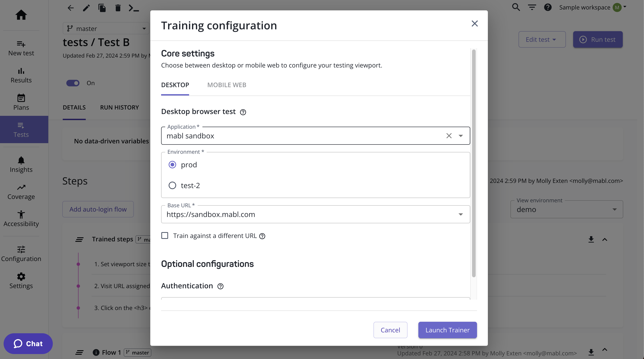Click the duplicate test copy icon
The width and height of the screenshot is (644, 359).
click(x=102, y=8)
